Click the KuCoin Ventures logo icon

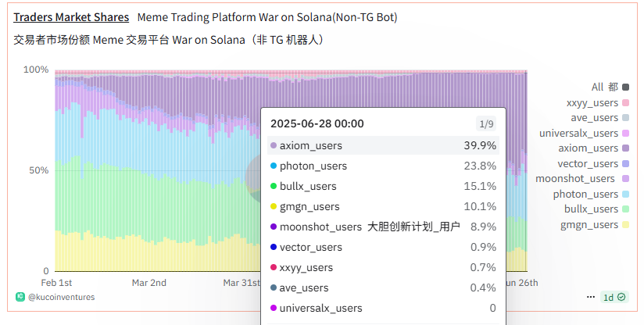pyautogui.click(x=20, y=297)
